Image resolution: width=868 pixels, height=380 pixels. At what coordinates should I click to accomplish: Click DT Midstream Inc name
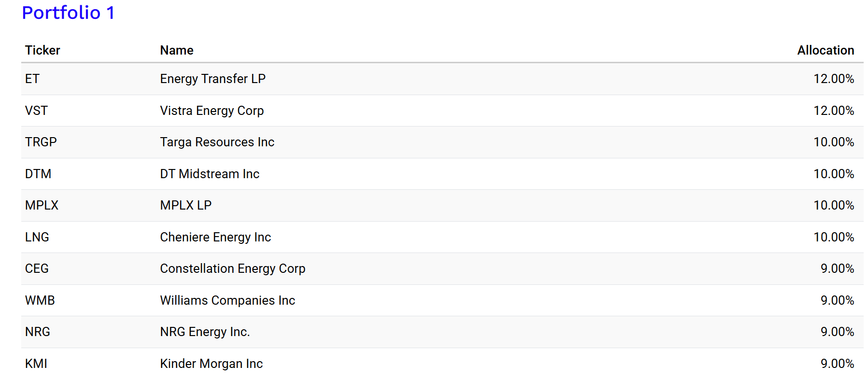[x=210, y=174]
